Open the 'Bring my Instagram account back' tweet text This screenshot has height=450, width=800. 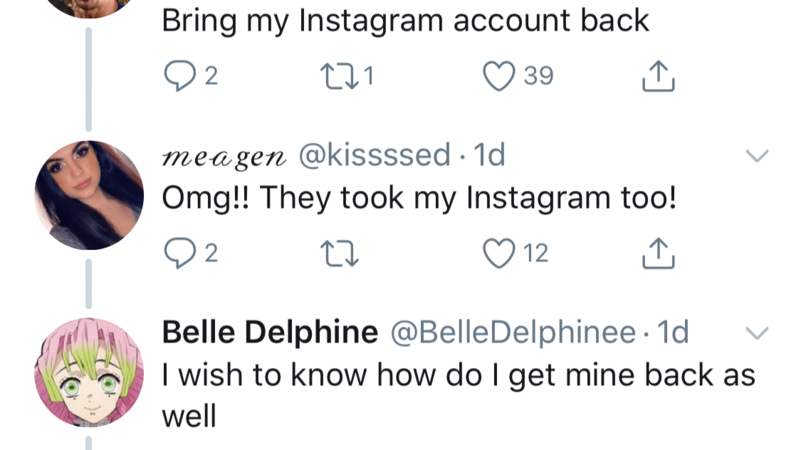pos(405,21)
